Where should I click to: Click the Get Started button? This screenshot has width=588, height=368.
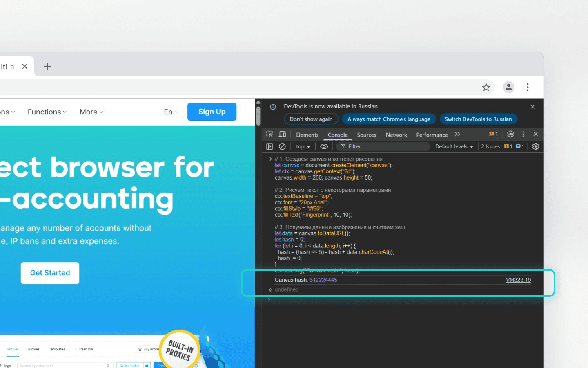50,273
